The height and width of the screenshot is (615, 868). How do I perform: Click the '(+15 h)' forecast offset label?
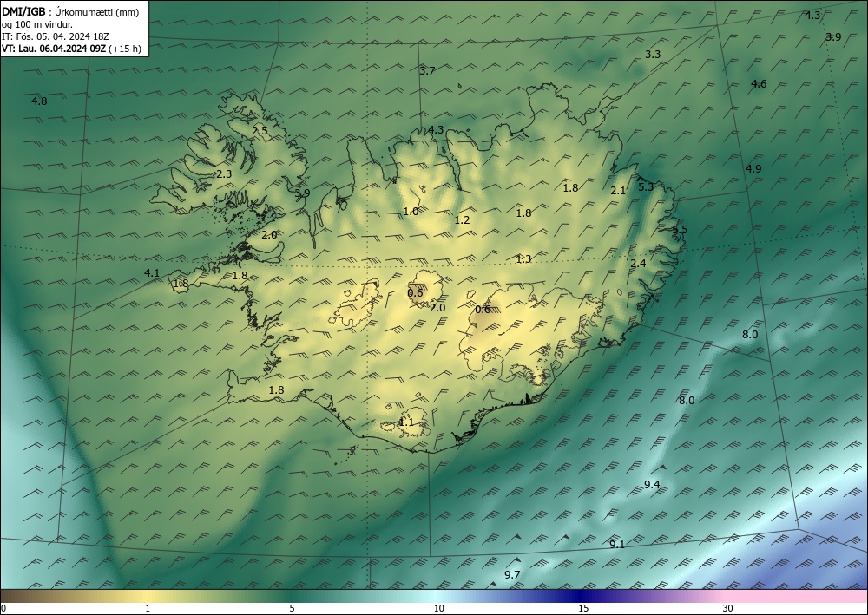[x=125, y=49]
